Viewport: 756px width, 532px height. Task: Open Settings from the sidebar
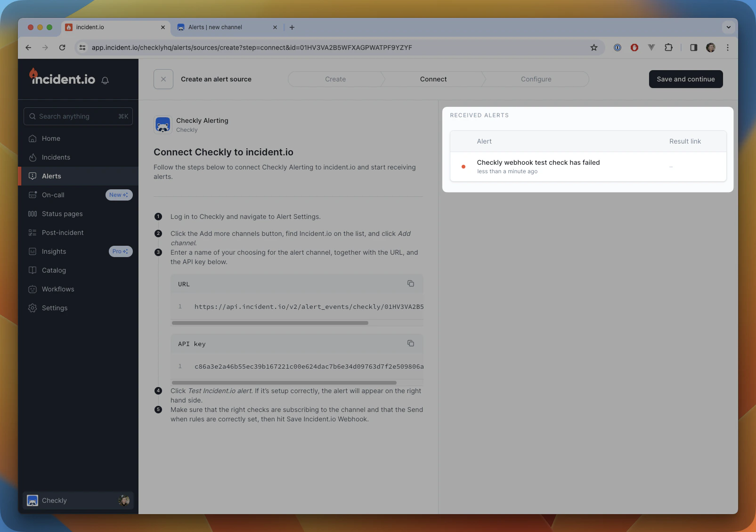[x=55, y=308]
